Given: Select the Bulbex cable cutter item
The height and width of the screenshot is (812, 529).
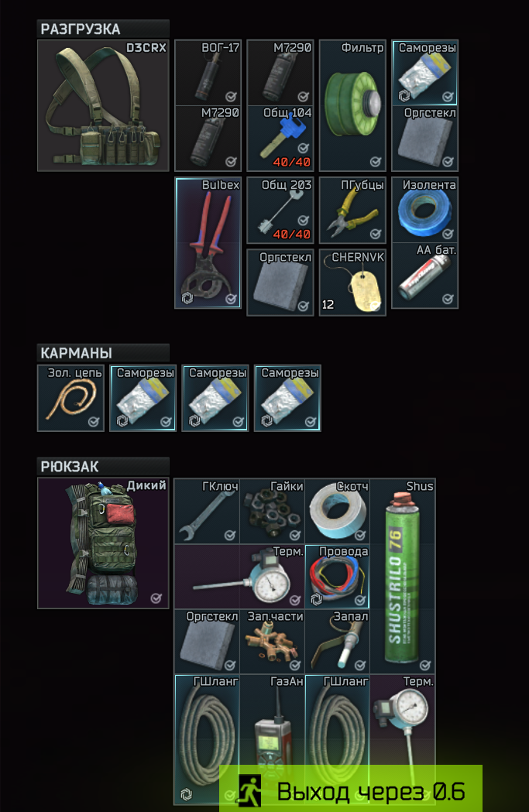Looking at the screenshot, I should click(x=208, y=243).
